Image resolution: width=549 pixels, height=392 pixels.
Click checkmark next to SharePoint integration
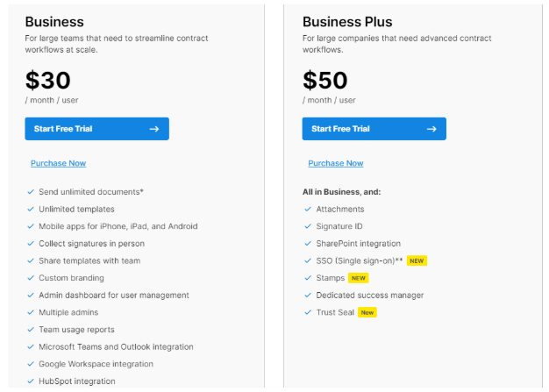[308, 243]
